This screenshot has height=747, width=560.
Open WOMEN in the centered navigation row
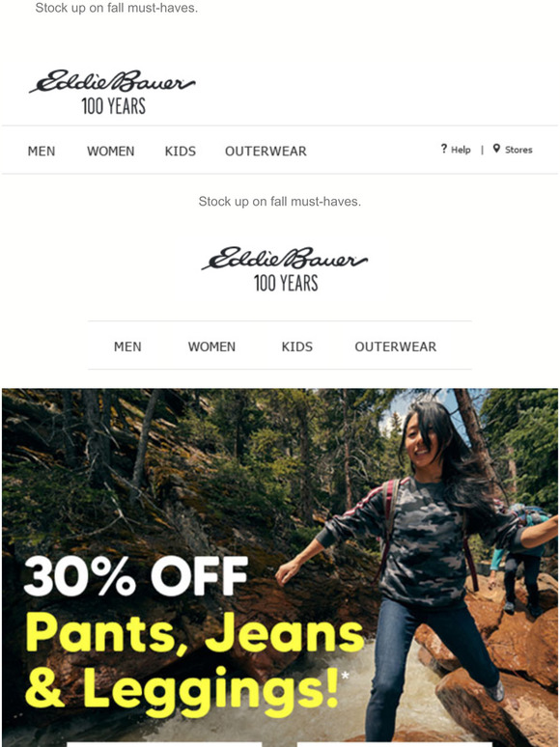211,346
